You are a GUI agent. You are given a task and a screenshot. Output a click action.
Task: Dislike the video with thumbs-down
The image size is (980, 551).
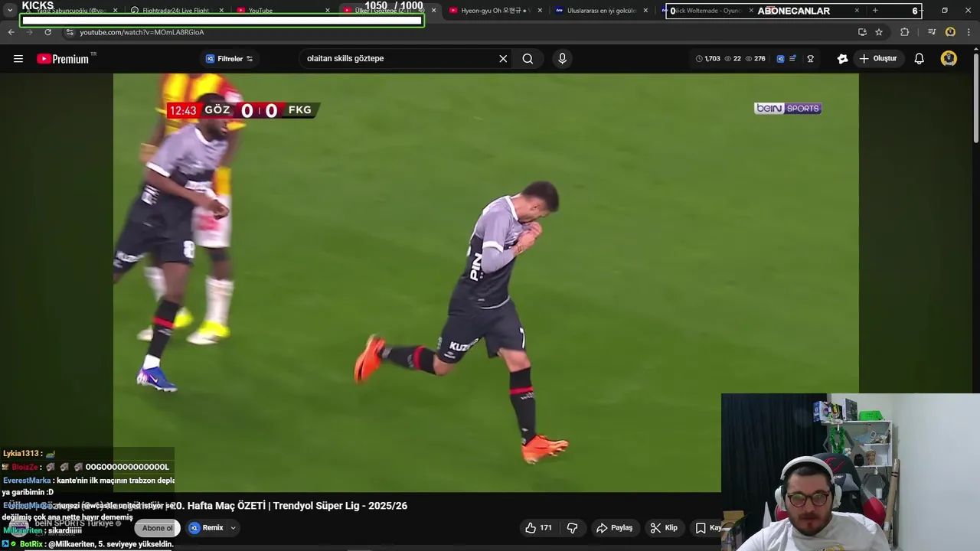572,528
